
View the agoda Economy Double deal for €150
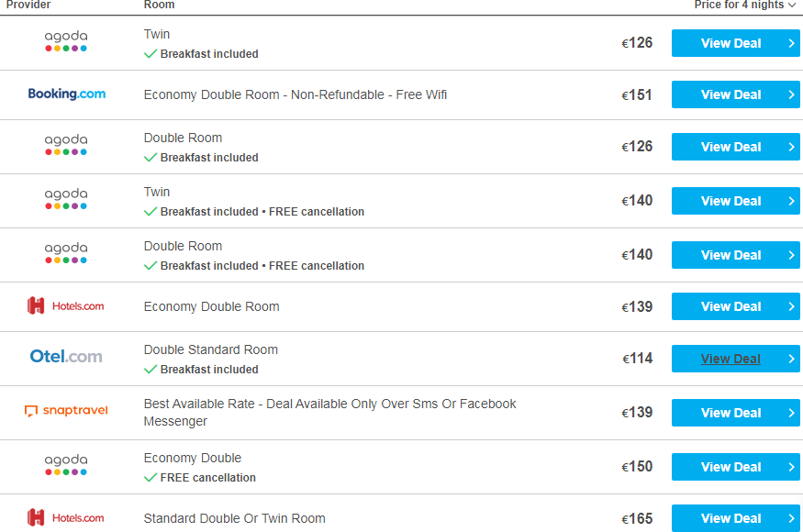735,467
